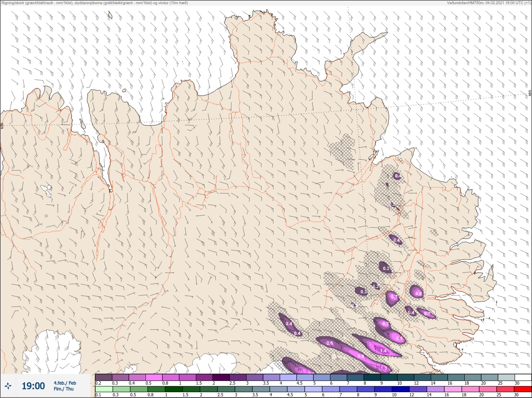
Task: Click the weekday text 'Fim./ Thu'
Action: click(64, 389)
